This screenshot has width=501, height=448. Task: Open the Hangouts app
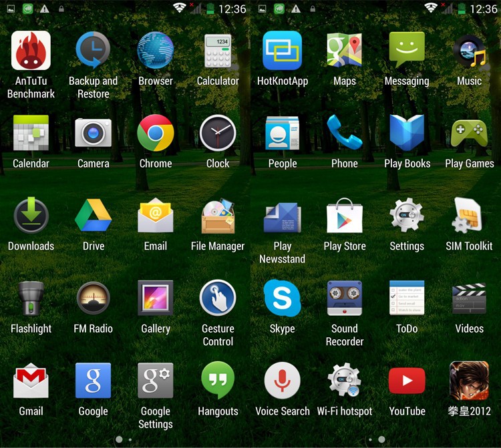pyautogui.click(x=218, y=381)
